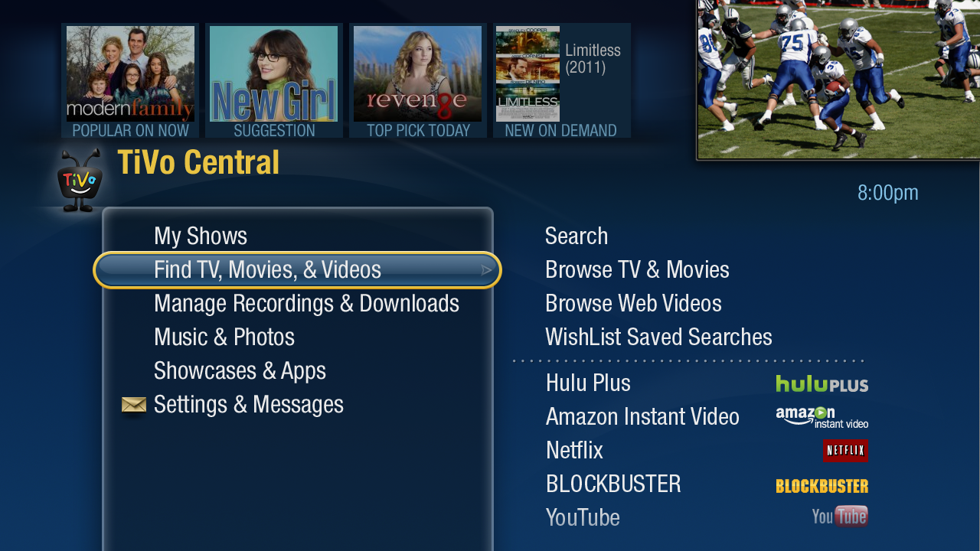Open the envelope messages icon
980x551 pixels.
[134, 405]
